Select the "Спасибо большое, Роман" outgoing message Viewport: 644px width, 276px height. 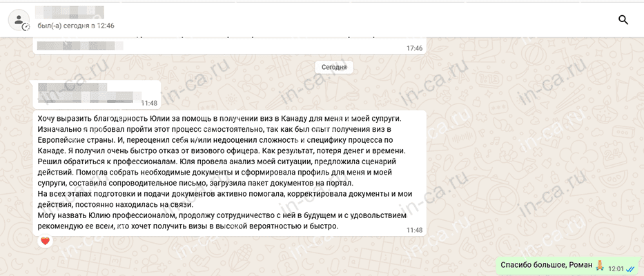[541, 266]
